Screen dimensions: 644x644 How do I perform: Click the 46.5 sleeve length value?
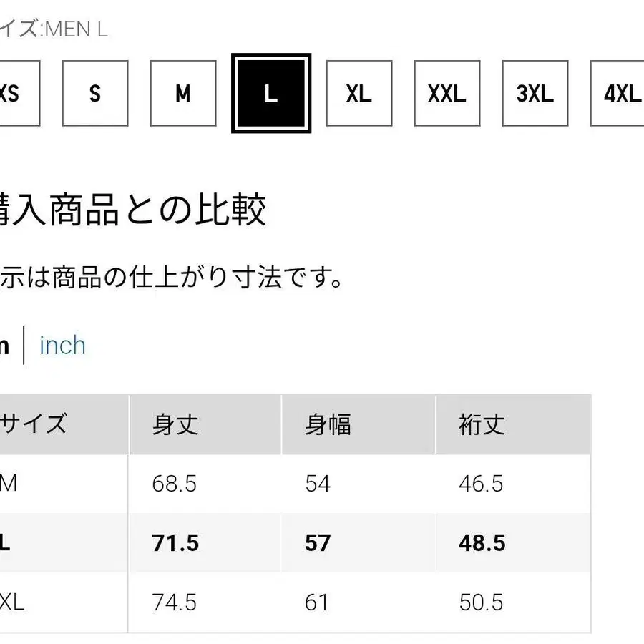pos(481,484)
